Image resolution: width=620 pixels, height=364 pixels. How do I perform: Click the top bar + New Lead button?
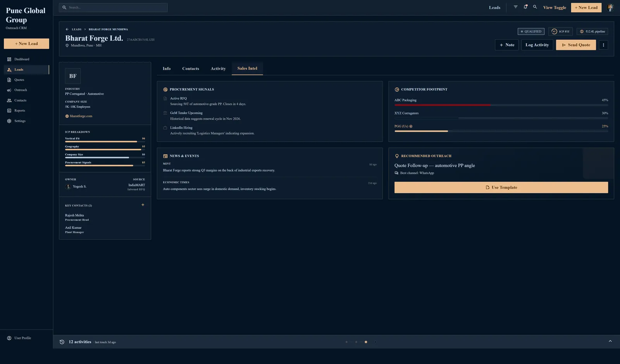coord(586,7)
